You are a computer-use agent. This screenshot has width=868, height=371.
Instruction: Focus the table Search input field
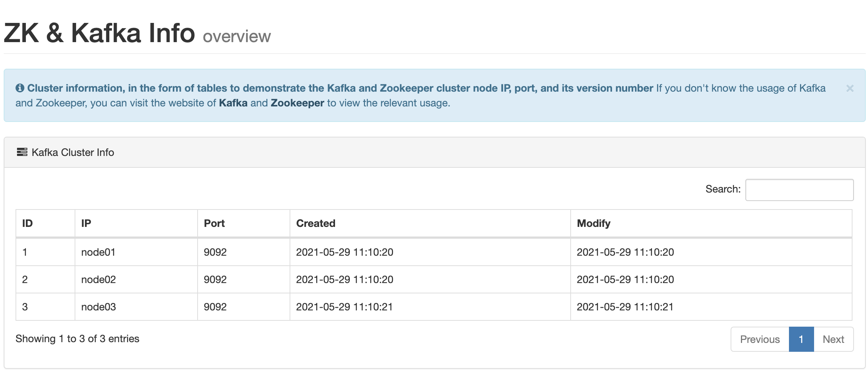(x=799, y=190)
